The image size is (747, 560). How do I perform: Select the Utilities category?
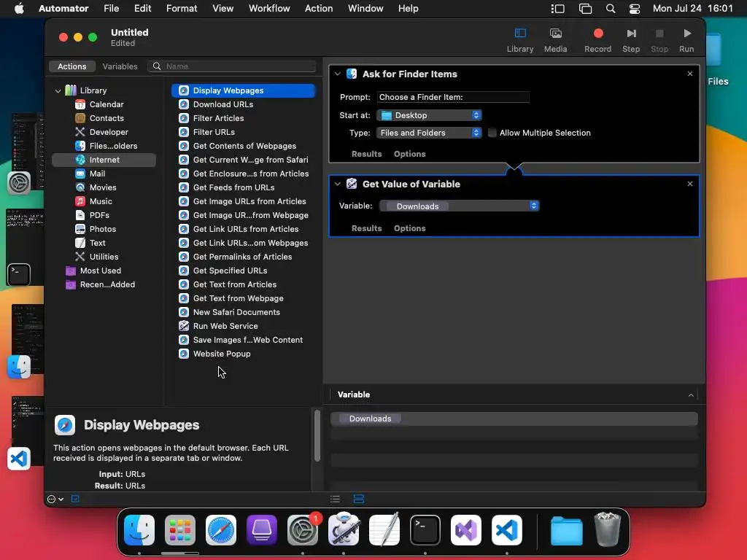coord(104,256)
